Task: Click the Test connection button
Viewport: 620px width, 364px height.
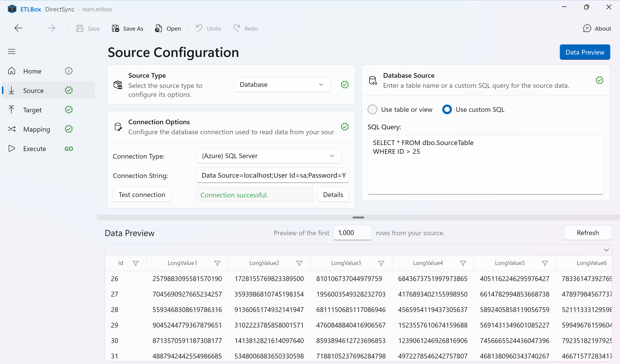Action: point(142,194)
